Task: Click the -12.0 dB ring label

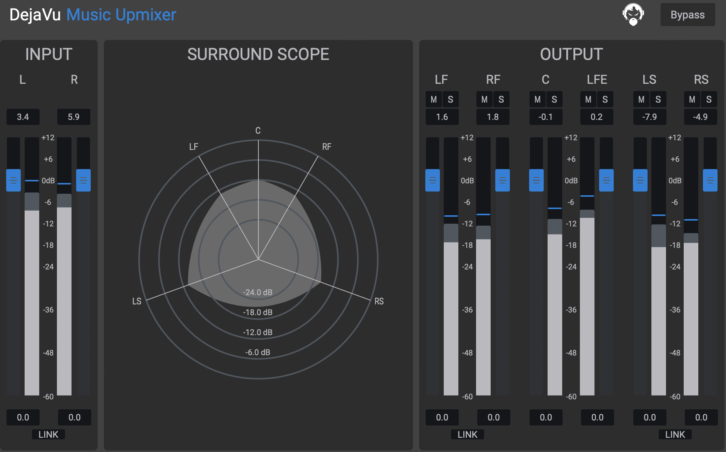Action: pyautogui.click(x=258, y=332)
